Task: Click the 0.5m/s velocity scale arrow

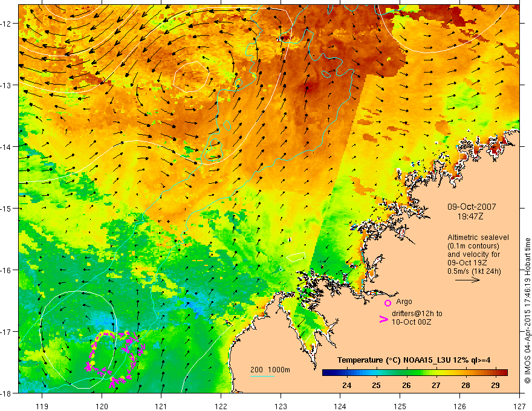Action: 467,280
